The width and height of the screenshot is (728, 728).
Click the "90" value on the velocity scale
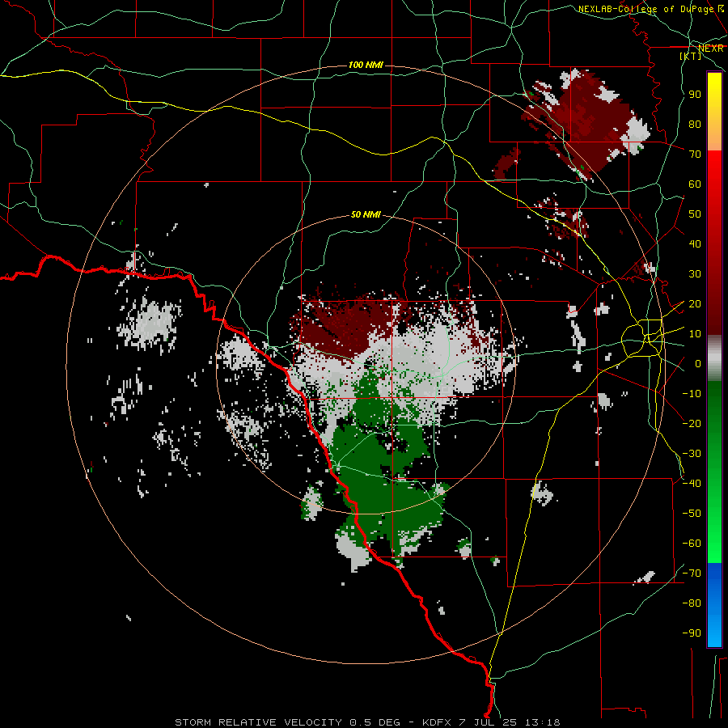click(x=695, y=95)
